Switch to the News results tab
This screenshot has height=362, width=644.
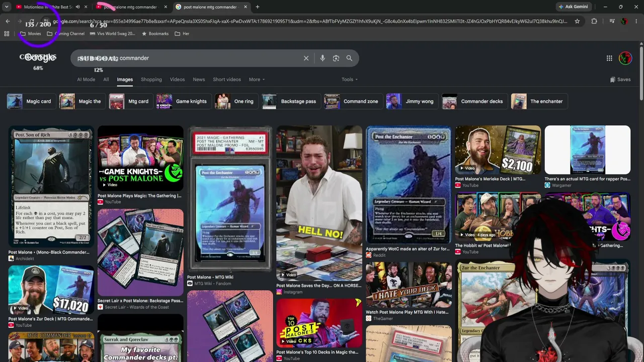pos(199,79)
